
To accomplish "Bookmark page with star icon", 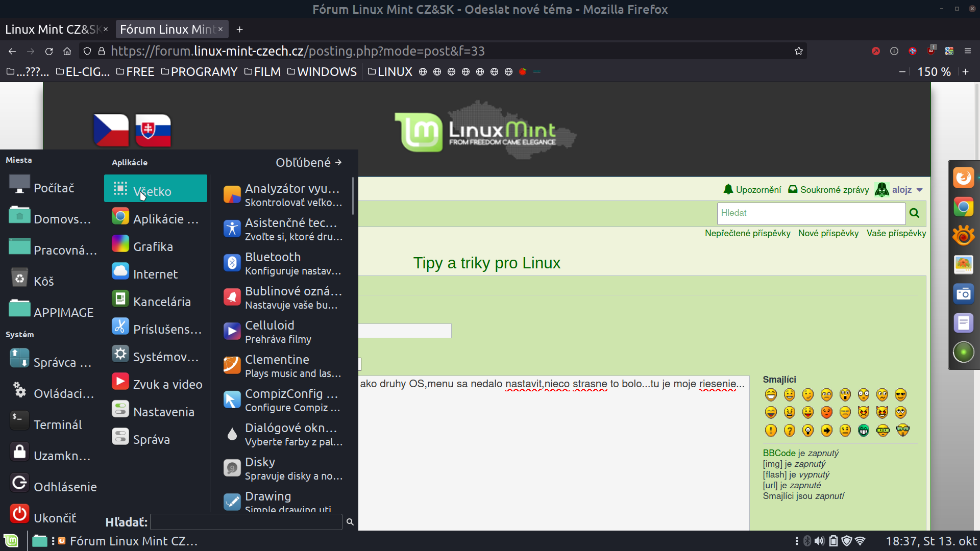I will tap(799, 51).
